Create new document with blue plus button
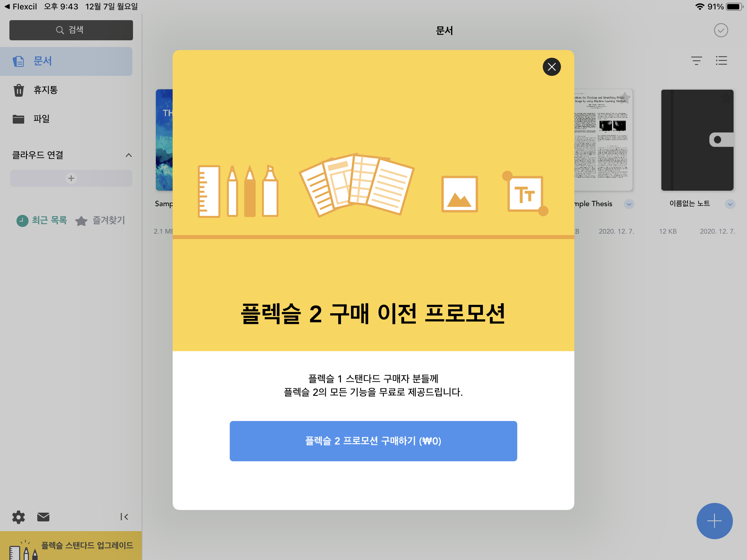 tap(714, 521)
